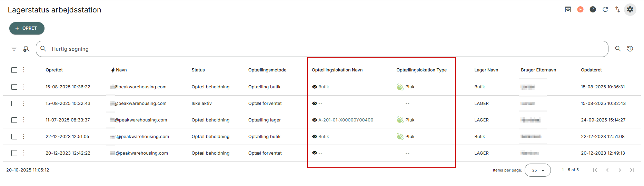The width and height of the screenshot is (644, 186).
Task: Click the advanced search magnifier beside history icon
Action: (x=617, y=49)
